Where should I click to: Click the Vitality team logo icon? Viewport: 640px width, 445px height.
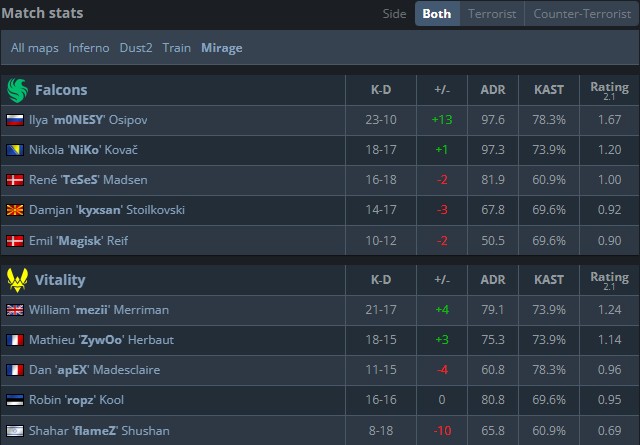pyautogui.click(x=17, y=279)
